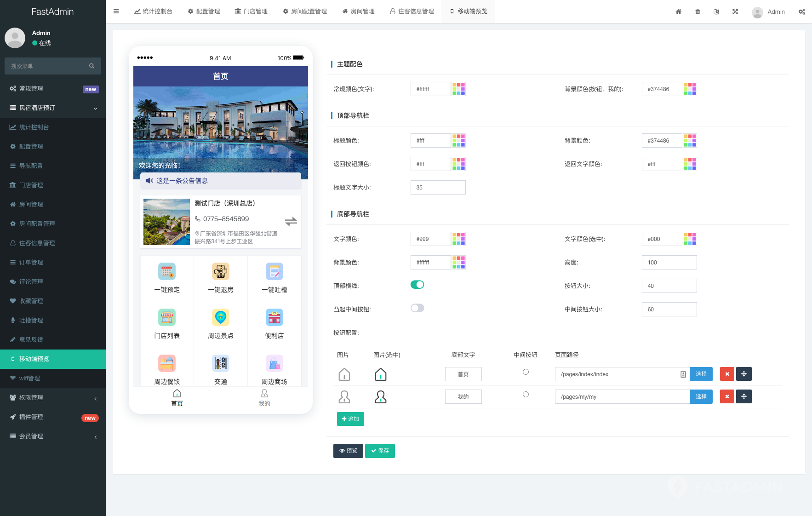
Task: Toggle fullscreen mode
Action: [735, 11]
